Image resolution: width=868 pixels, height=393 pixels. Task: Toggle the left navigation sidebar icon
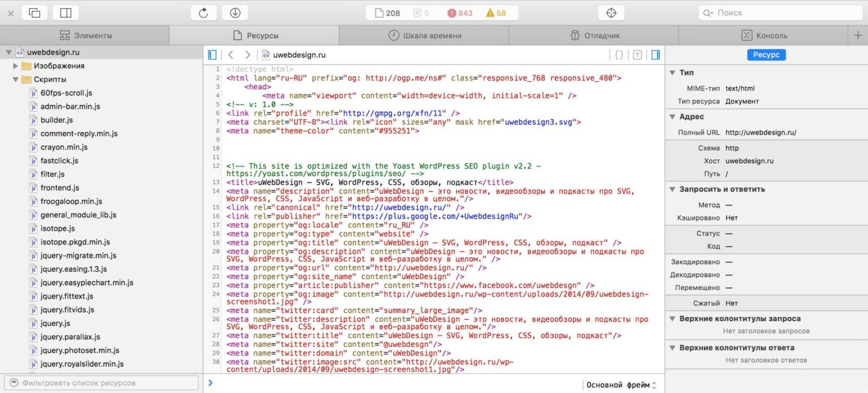point(212,55)
